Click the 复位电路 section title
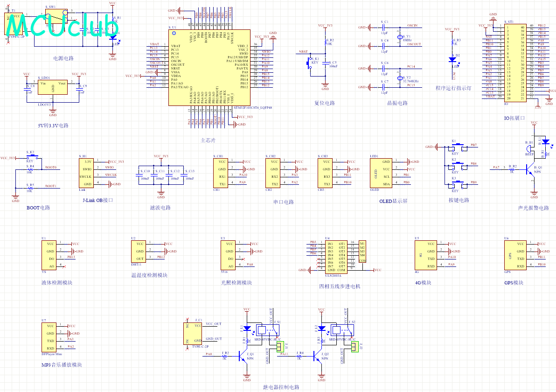 click(x=325, y=103)
